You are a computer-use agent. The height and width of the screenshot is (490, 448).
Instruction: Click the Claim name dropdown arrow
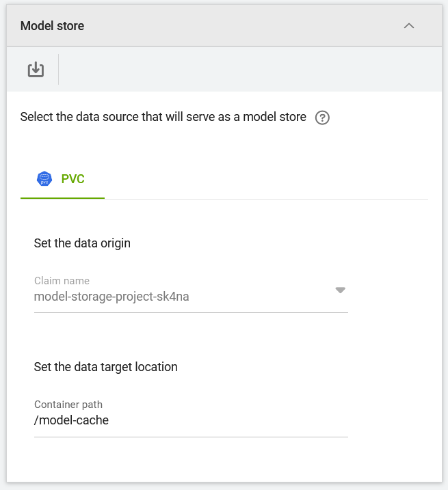click(340, 290)
